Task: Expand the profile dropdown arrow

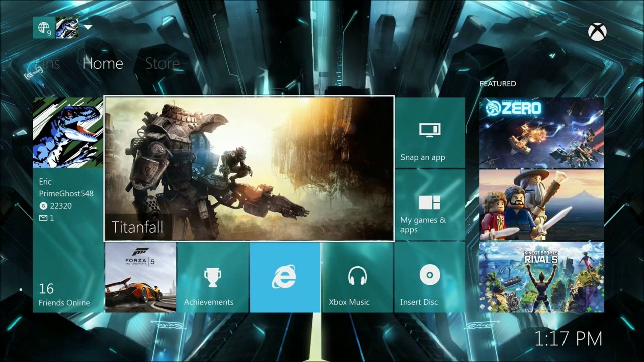Action: 88,27
